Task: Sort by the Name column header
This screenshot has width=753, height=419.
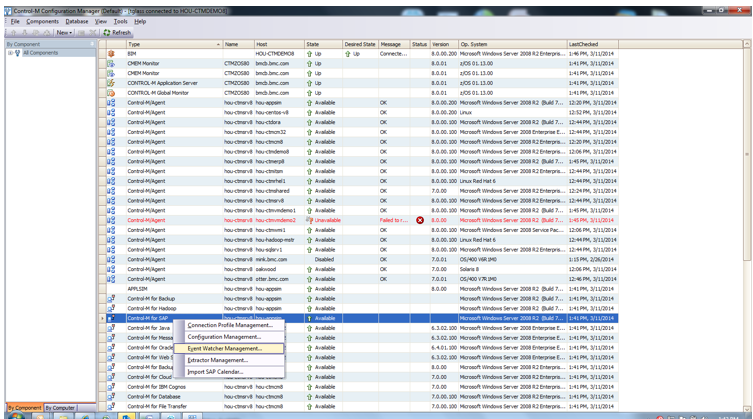Action: pyautogui.click(x=238, y=44)
